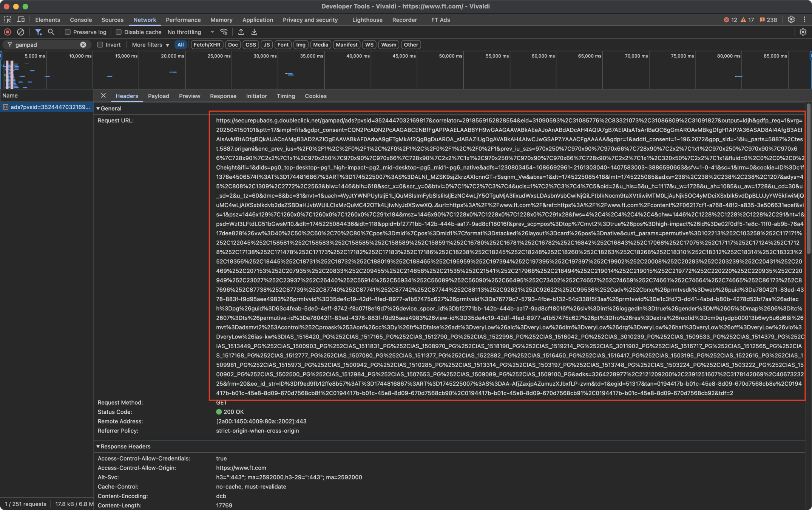Viewport: 812px width, 510px height.
Task: Clear the gampad filter text
Action: [83, 45]
